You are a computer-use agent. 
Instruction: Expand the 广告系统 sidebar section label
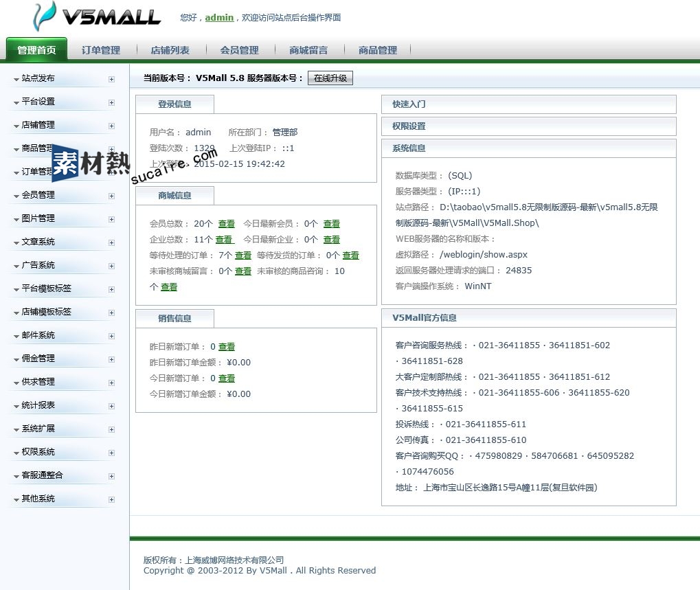point(38,265)
